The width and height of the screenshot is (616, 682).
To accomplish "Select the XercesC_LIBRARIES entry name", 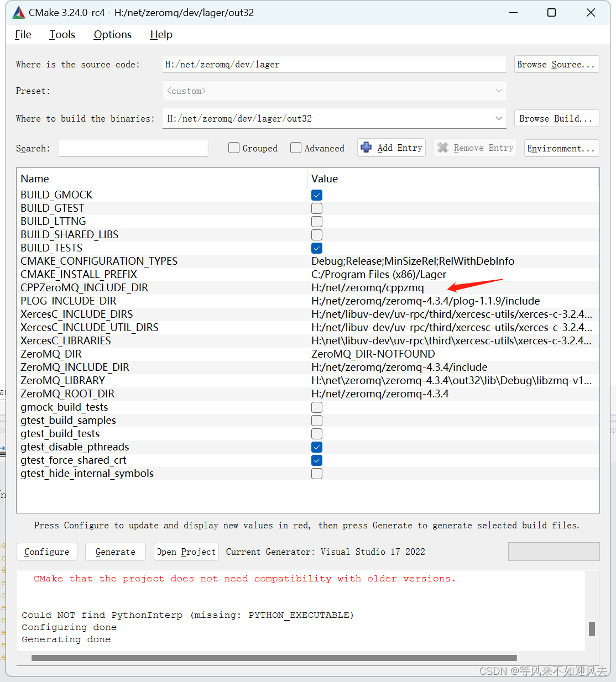I will coord(66,340).
